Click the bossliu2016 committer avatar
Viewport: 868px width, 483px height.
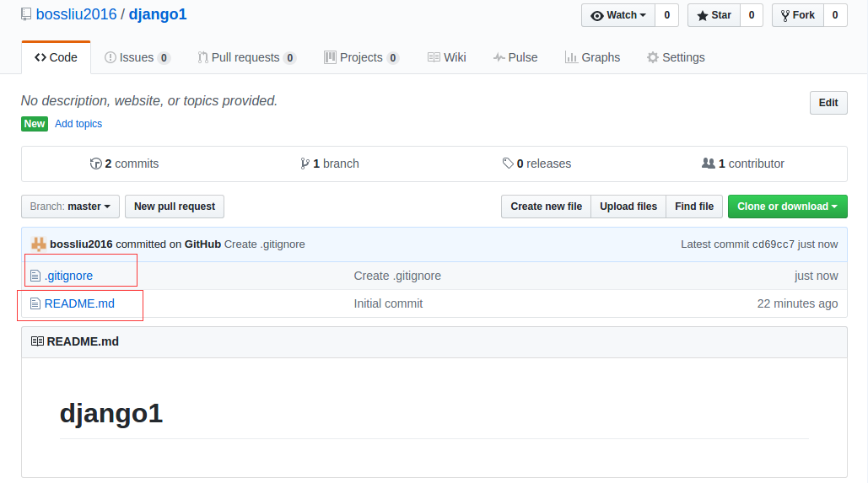click(x=39, y=244)
